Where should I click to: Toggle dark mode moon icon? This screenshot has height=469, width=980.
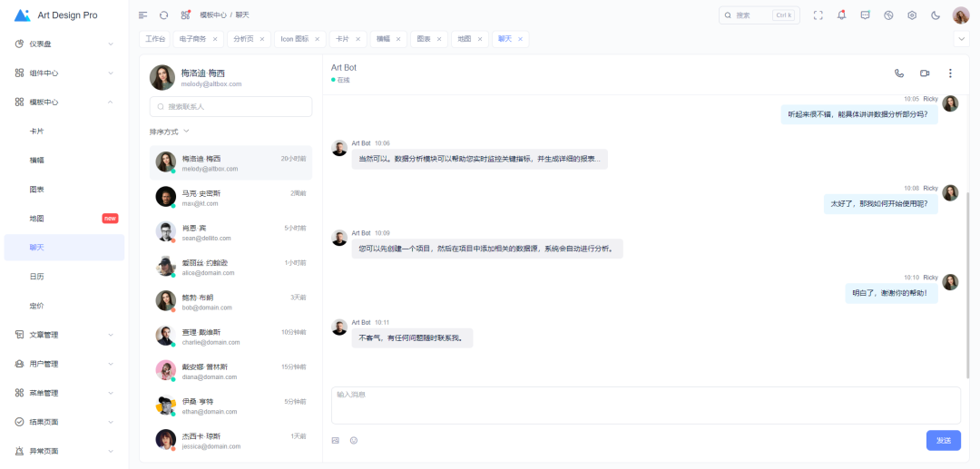point(936,15)
